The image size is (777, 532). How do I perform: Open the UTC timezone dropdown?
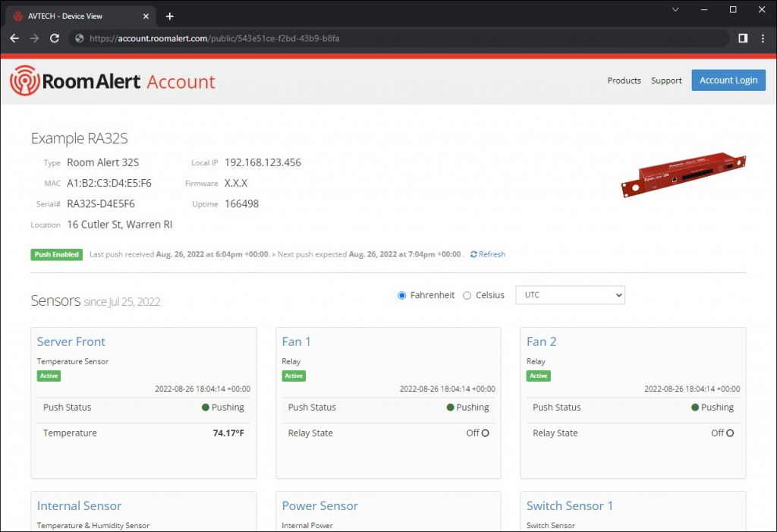click(570, 294)
